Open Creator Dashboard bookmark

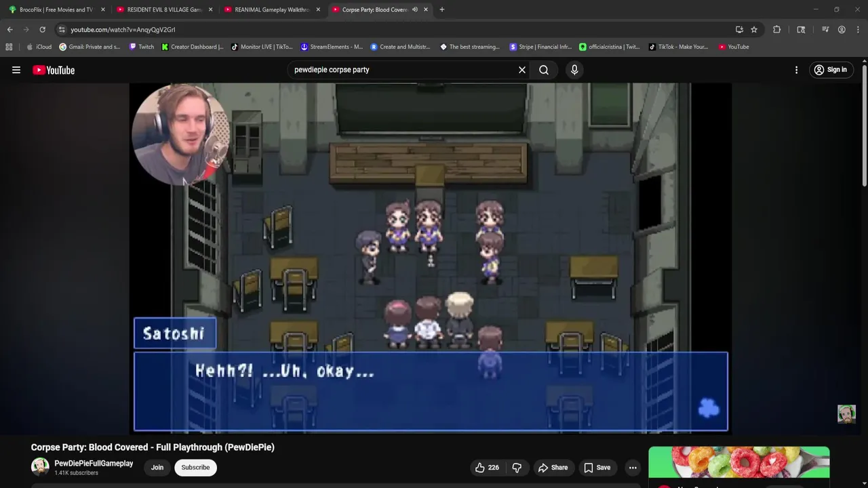[193, 47]
